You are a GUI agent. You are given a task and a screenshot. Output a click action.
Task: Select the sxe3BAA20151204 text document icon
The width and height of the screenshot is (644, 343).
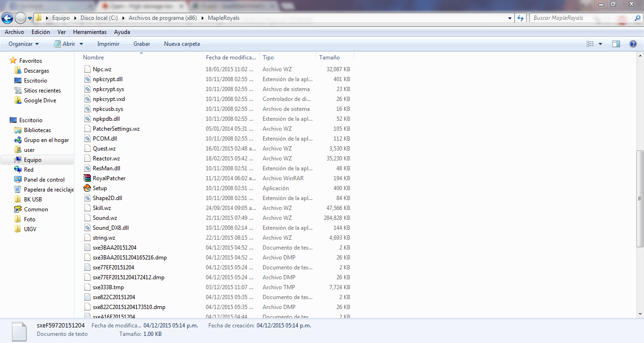(87, 247)
